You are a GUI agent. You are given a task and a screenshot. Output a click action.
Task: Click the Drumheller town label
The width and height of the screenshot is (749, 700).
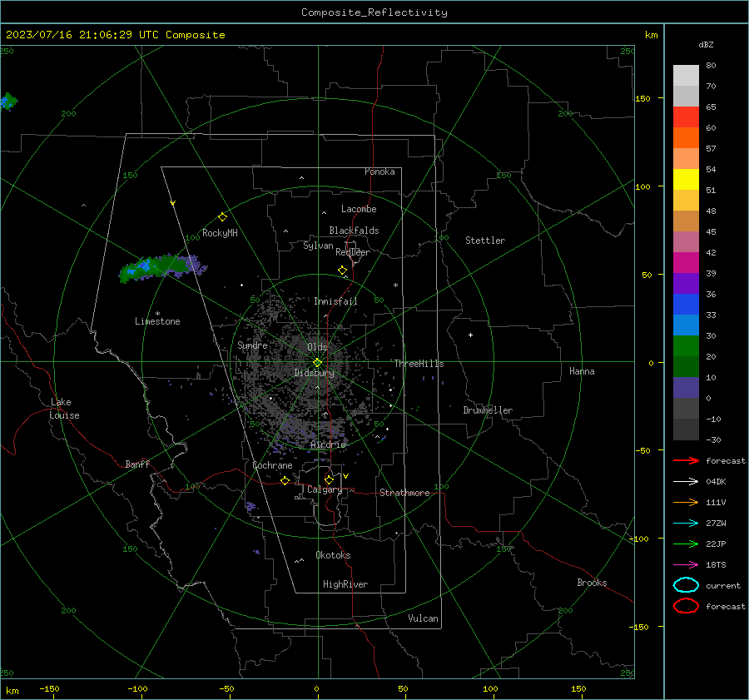click(488, 410)
